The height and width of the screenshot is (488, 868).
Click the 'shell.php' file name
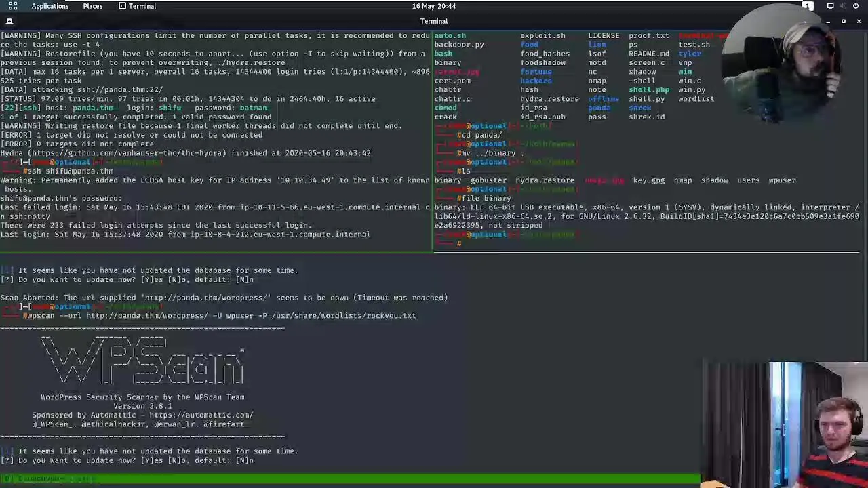click(649, 89)
